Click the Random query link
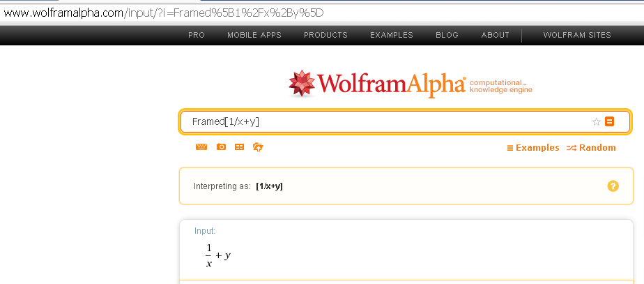The height and width of the screenshot is (284, 644). 591,147
